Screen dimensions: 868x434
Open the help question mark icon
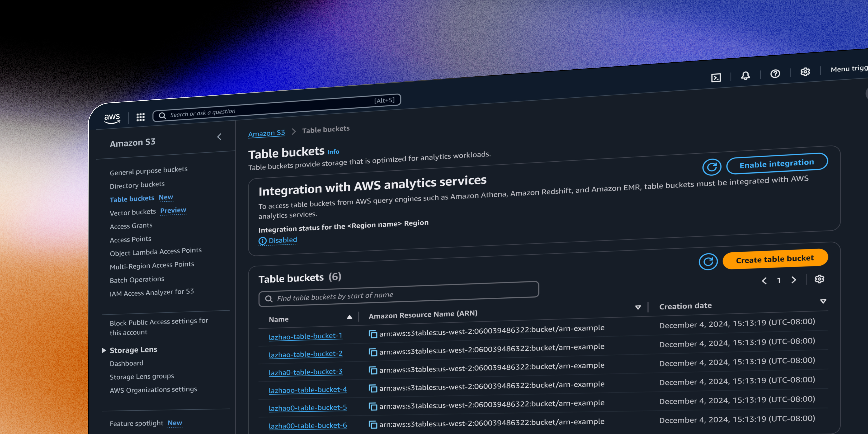(775, 73)
